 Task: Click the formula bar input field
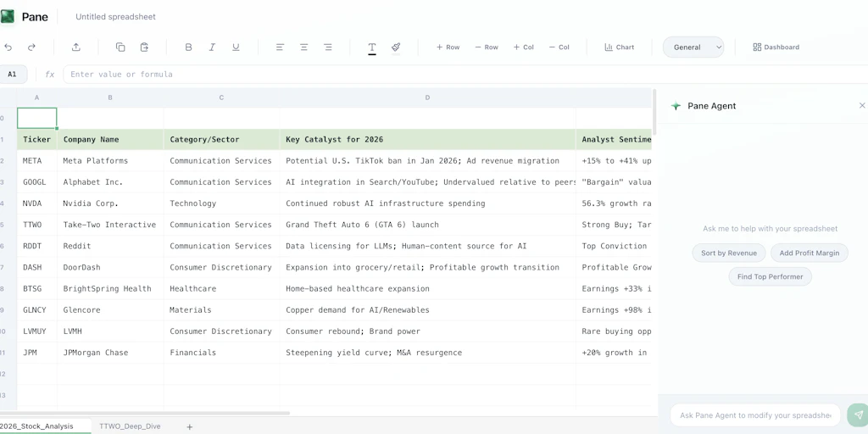tap(465, 75)
